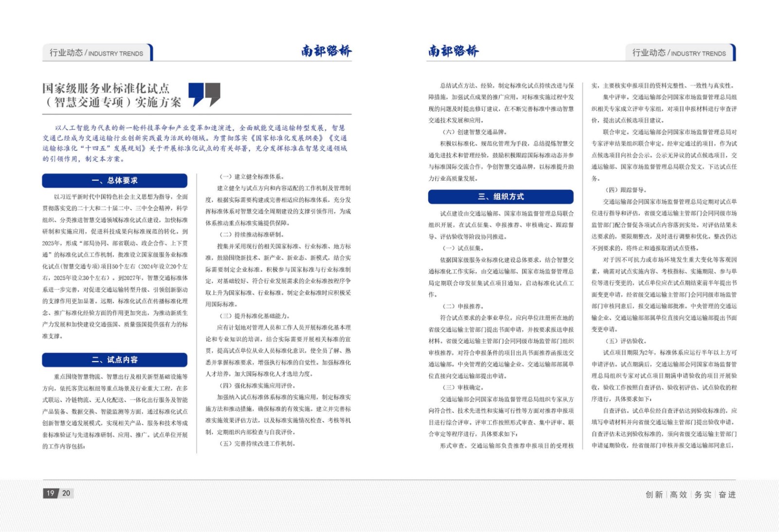Click the right page '行业动态 / INDUSTRY TRENDS' header tab
The image size is (779, 532).
click(680, 53)
